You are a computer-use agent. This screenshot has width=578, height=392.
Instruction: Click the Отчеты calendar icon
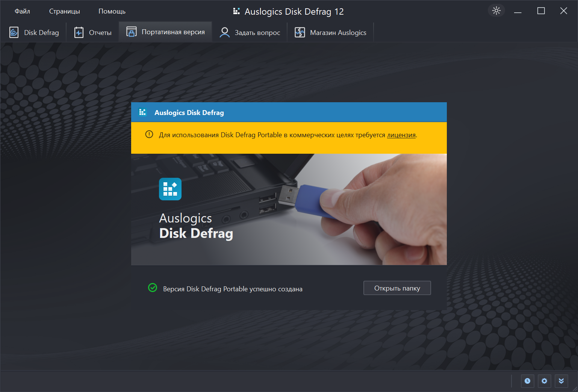click(79, 32)
